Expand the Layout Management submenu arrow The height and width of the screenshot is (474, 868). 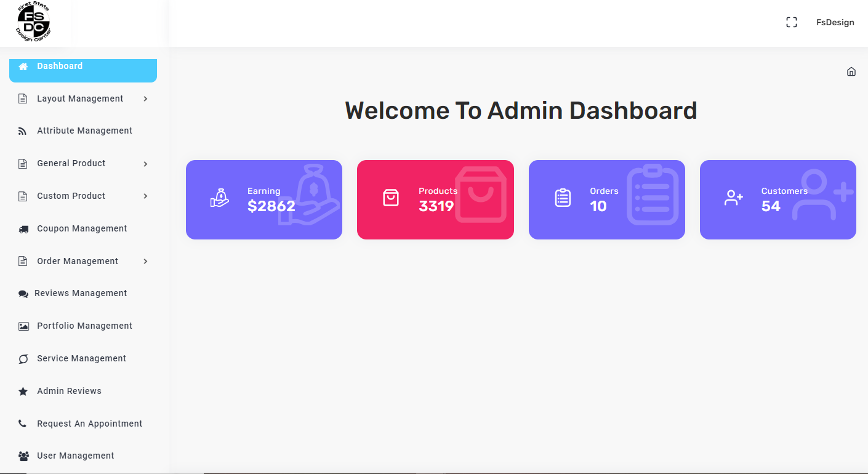pyautogui.click(x=145, y=98)
